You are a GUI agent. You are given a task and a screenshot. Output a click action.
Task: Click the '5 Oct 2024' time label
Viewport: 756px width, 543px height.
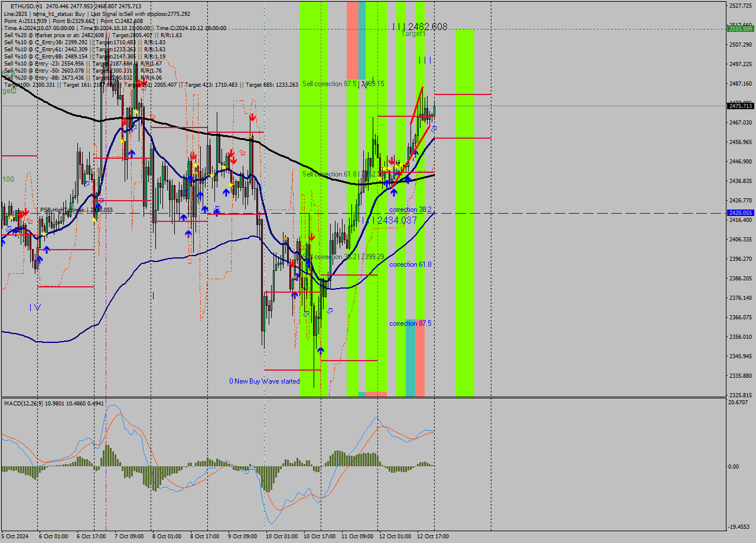(x=14, y=537)
